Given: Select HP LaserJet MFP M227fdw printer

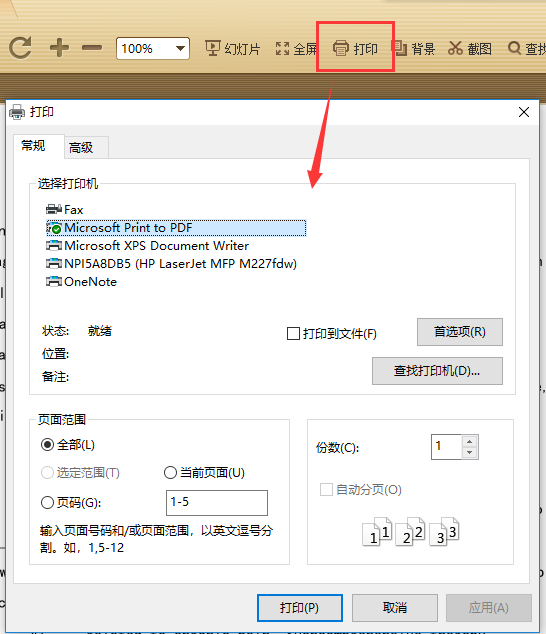Looking at the screenshot, I should tap(171, 264).
